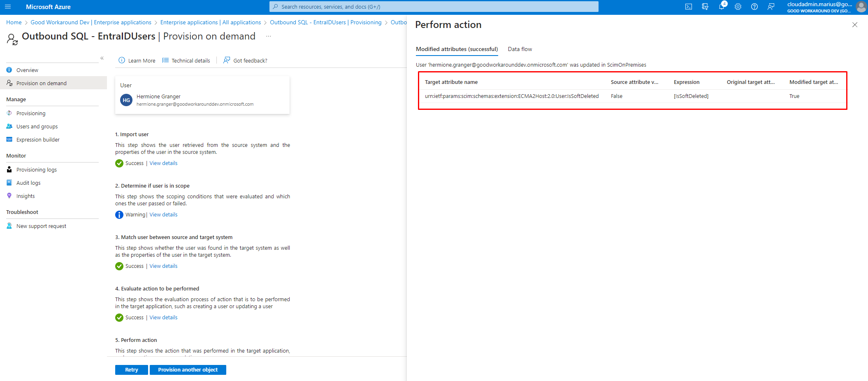Image resolution: width=868 pixels, height=381 pixels.
Task: Open the directory and subscription filter icon
Action: (705, 7)
